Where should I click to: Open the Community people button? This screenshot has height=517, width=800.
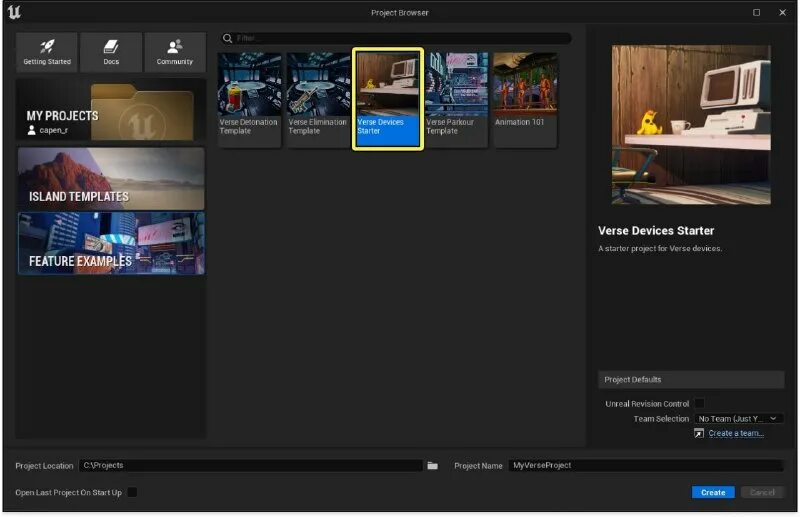point(175,52)
